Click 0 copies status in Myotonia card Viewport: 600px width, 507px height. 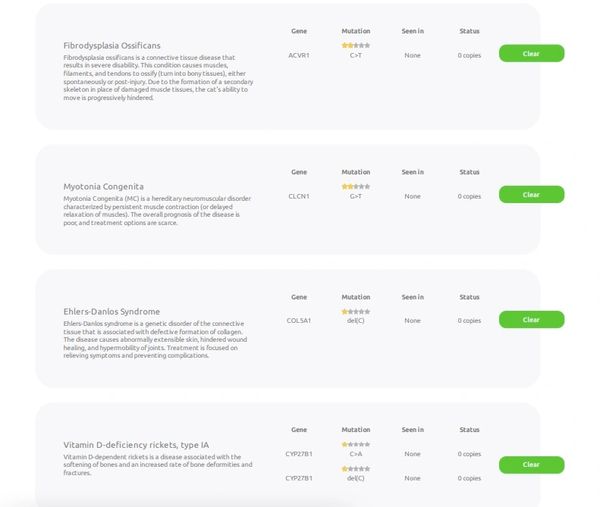click(469, 196)
